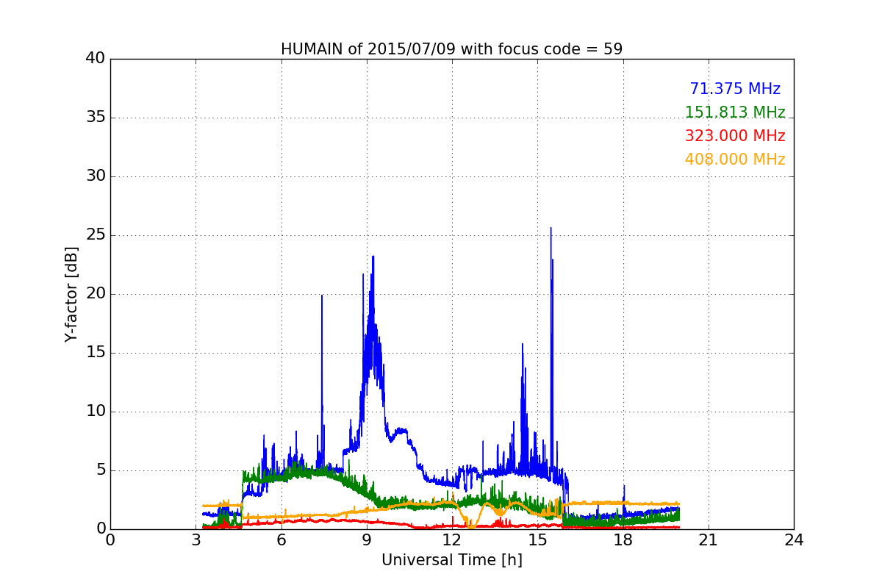Click the 'Universal Time [h]' axis label

coord(452,560)
